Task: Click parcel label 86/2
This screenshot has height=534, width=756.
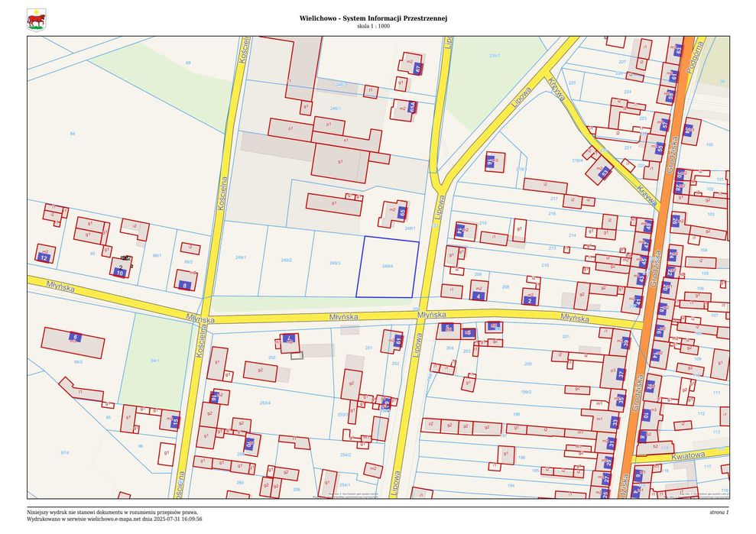Action: [x=189, y=262]
